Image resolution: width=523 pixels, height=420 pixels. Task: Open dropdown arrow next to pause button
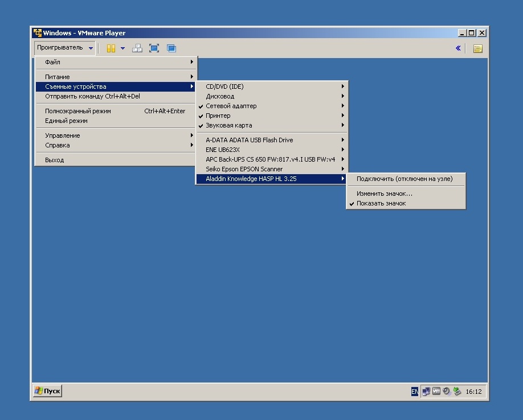pos(122,48)
